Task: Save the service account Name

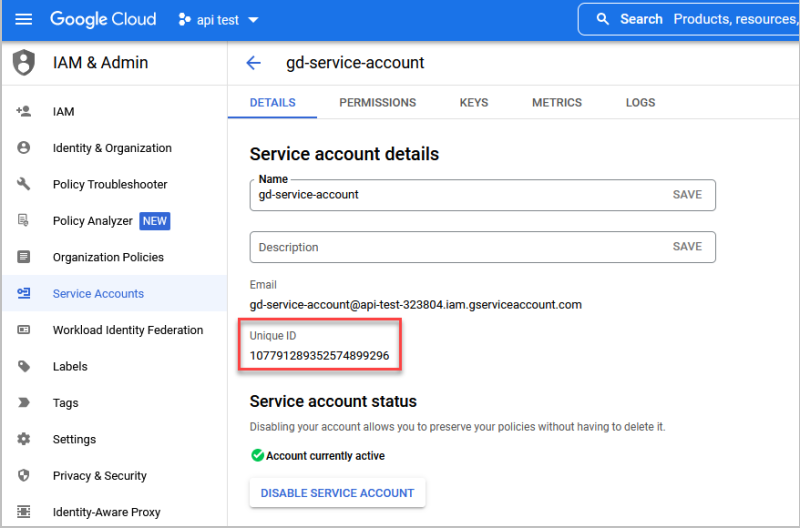Action: [x=687, y=194]
